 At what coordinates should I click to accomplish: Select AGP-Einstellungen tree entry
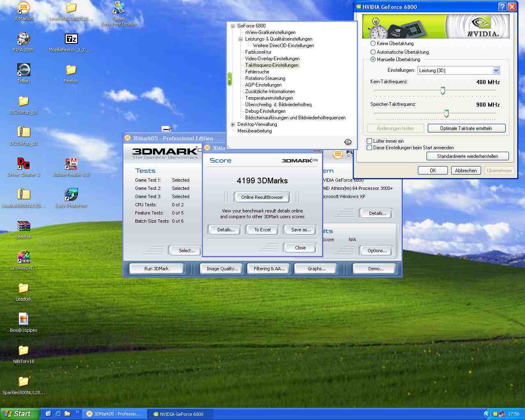coord(263,85)
